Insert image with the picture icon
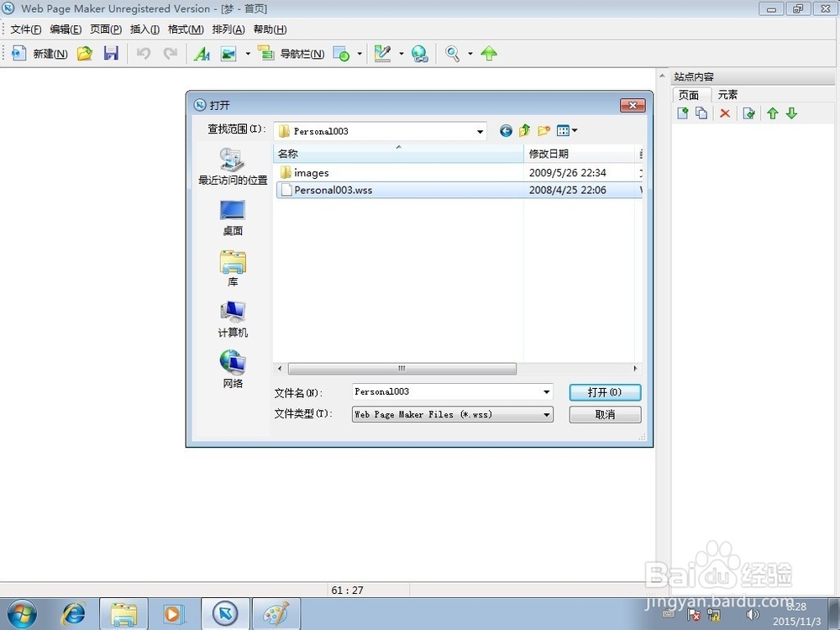Screen dimensions: 840x630 click(x=228, y=53)
